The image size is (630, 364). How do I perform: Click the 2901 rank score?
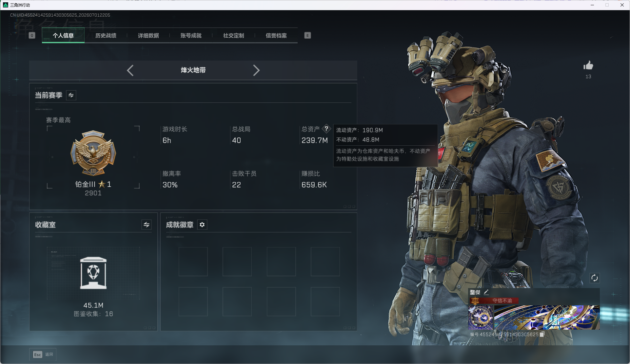click(93, 193)
